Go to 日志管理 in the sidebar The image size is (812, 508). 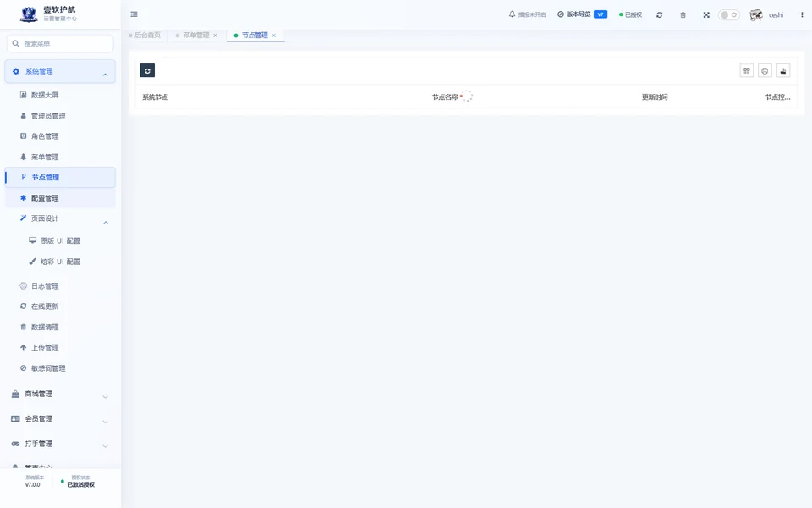pyautogui.click(x=45, y=286)
